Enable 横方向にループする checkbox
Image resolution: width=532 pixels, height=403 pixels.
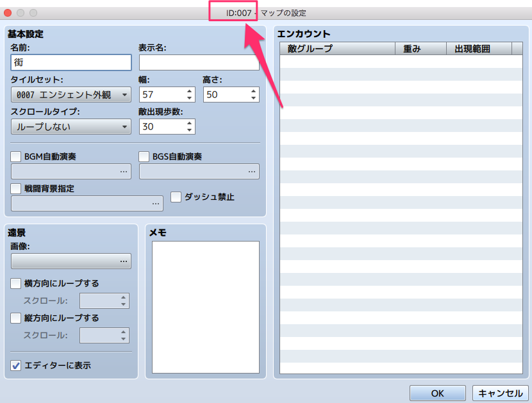click(x=15, y=283)
